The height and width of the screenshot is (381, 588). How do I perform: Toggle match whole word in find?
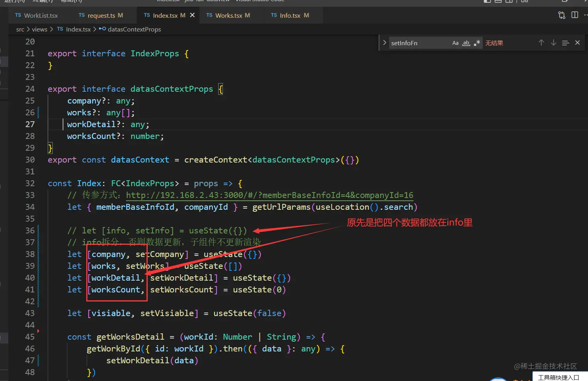point(466,43)
